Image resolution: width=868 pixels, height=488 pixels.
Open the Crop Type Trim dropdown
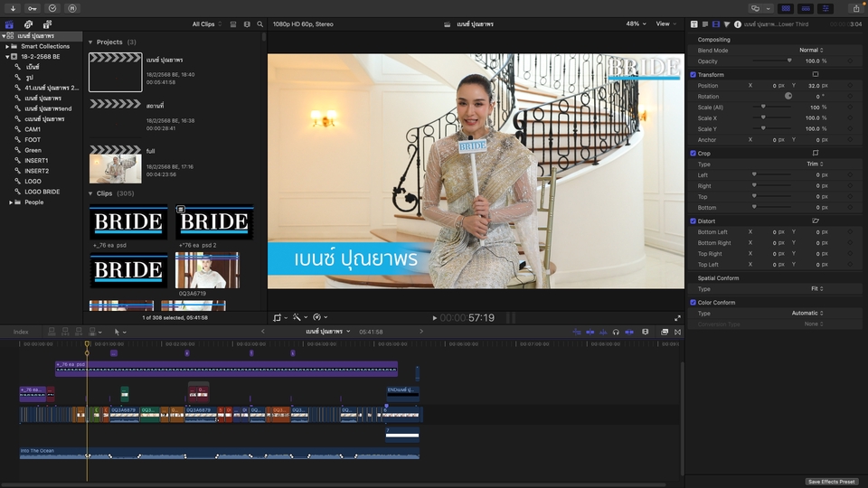tap(815, 164)
